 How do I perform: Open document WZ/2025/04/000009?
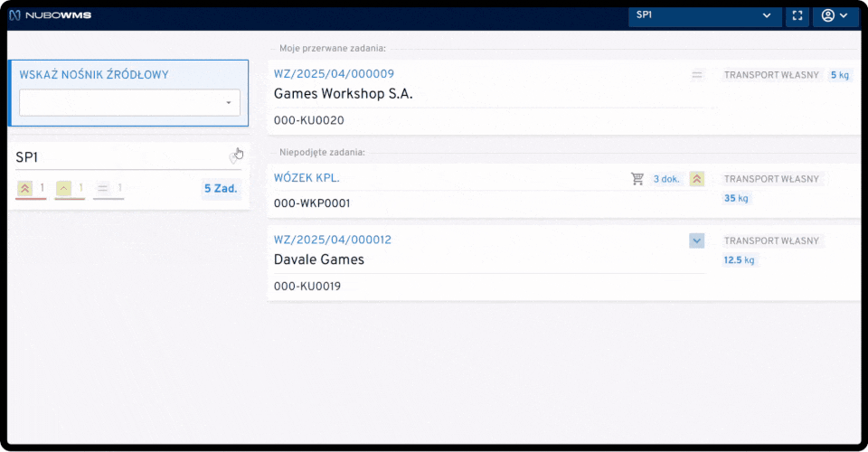(x=334, y=74)
